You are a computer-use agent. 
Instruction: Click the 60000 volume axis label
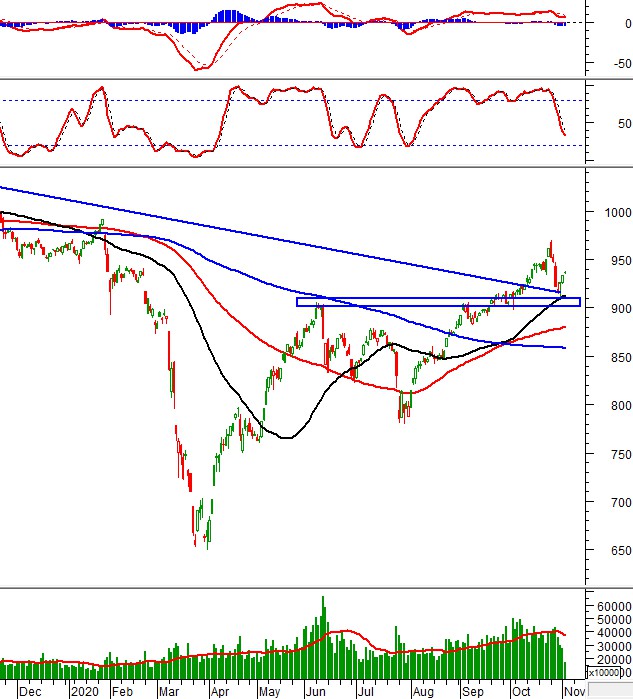(608, 607)
